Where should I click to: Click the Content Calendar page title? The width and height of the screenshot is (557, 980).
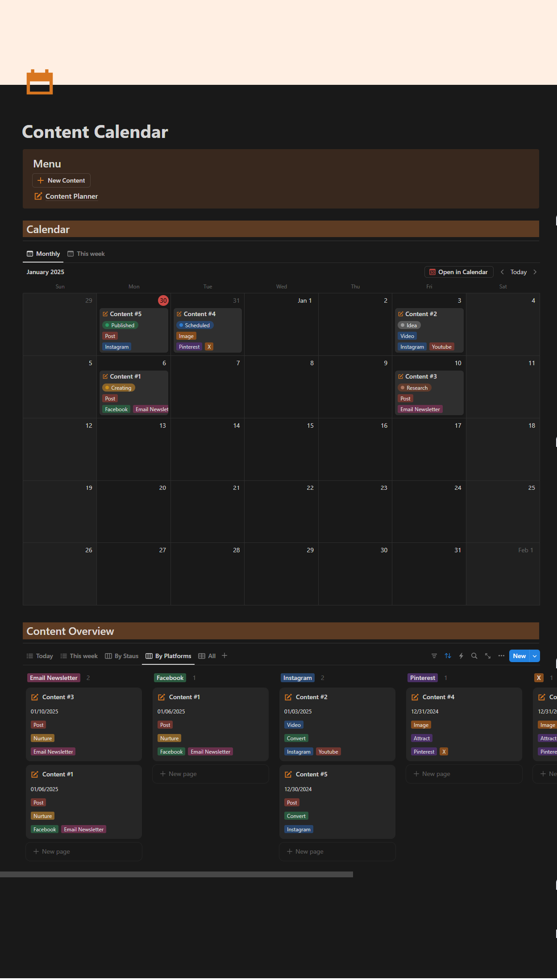pos(95,132)
